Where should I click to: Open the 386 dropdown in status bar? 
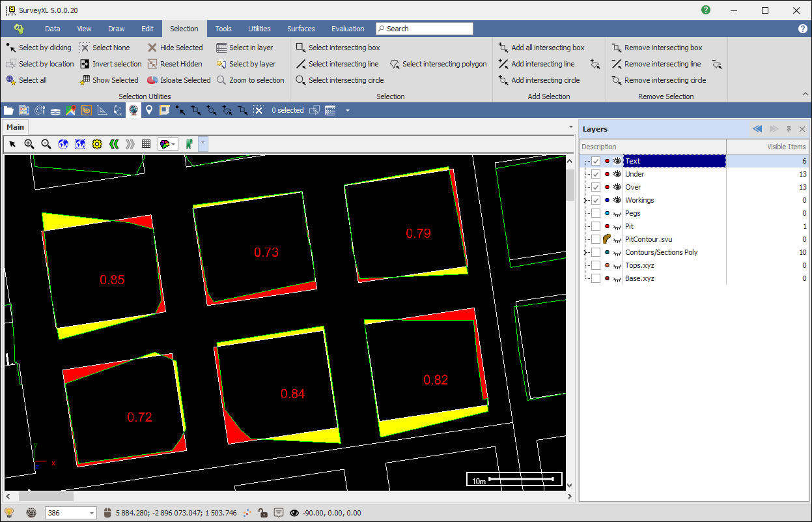pos(91,513)
